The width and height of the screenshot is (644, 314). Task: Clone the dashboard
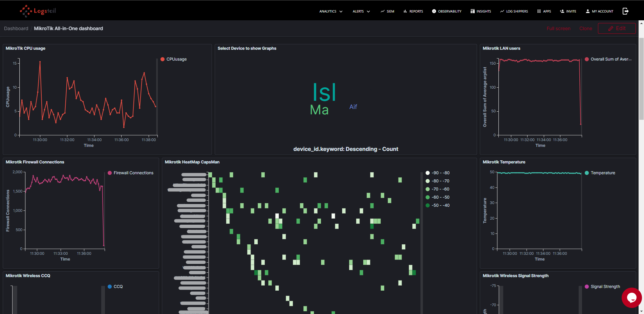(x=586, y=28)
